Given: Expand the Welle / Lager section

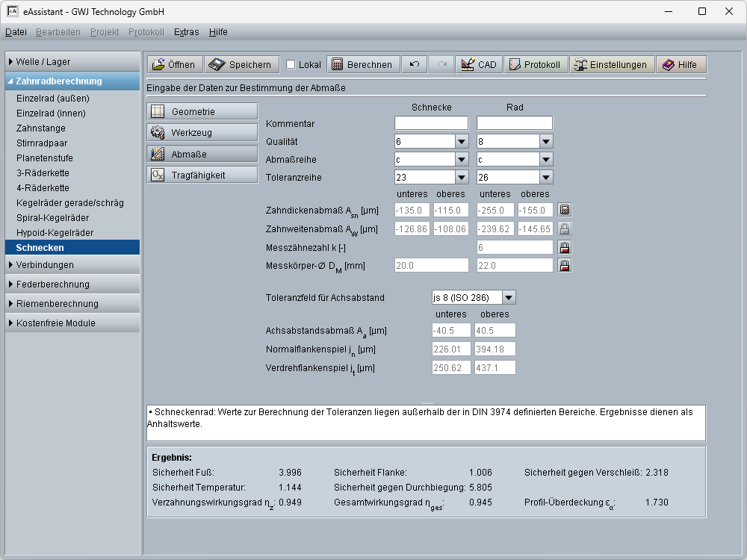Looking at the screenshot, I should point(72,62).
